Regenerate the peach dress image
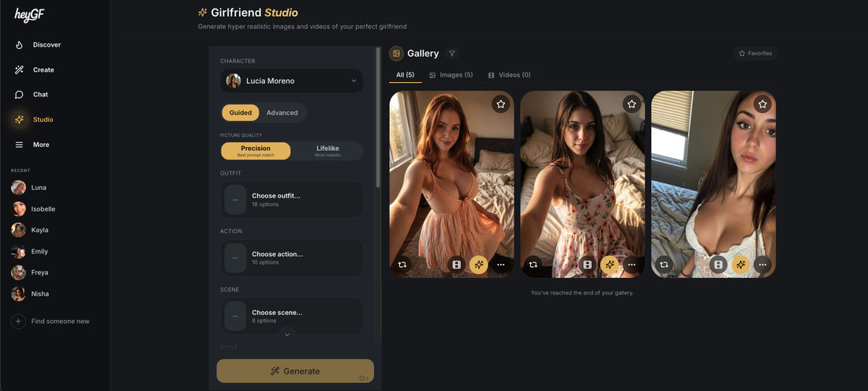 point(402,265)
